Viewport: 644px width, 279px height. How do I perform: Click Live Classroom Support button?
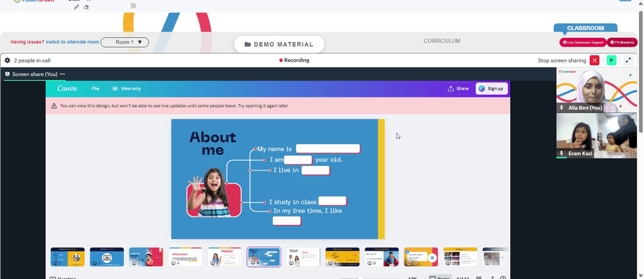pyautogui.click(x=583, y=43)
